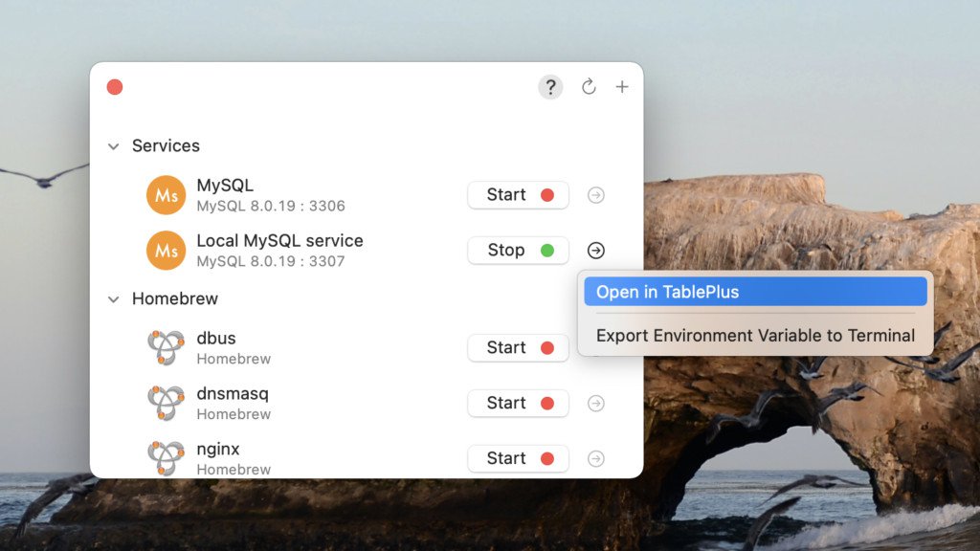Start the MySQL 3306 service

point(518,195)
